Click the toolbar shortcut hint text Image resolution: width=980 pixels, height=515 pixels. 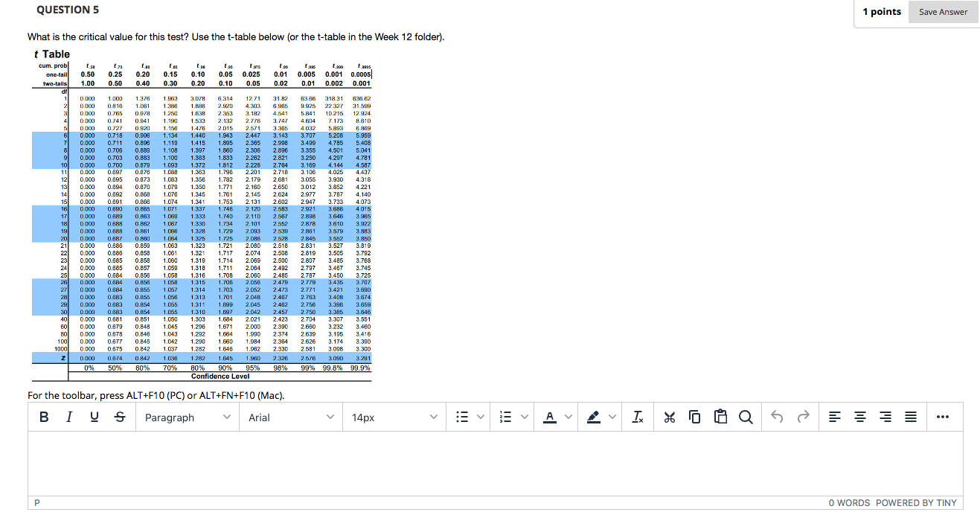point(156,395)
